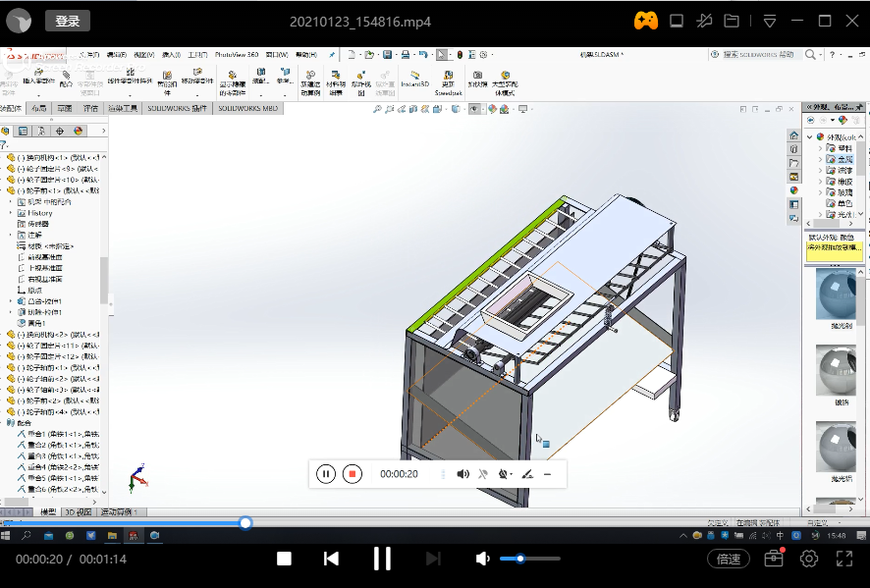Click the New document icon in toolbar
This screenshot has height=588, width=870.
click(352, 54)
